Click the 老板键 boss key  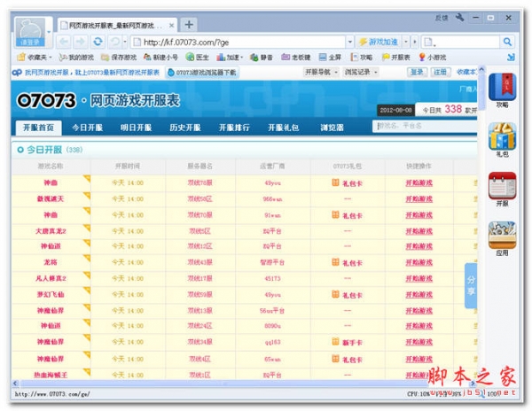click(296, 58)
